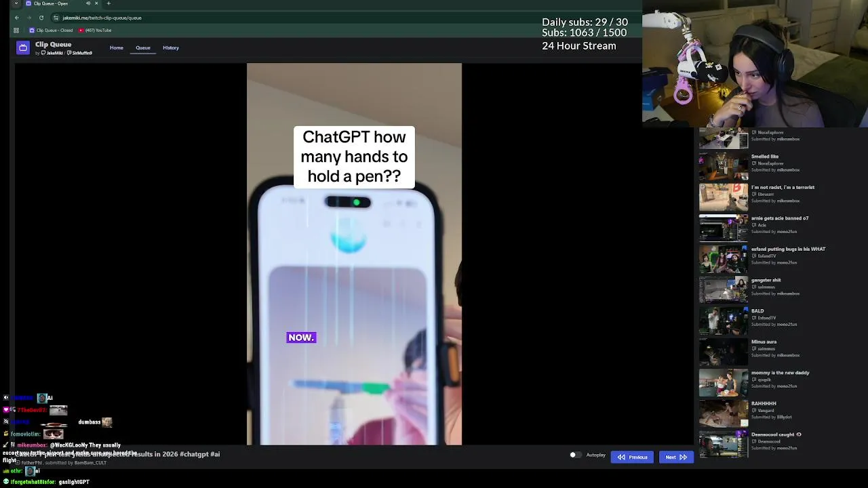Open the History tab
This screenshot has height=488, width=868.
click(x=171, y=47)
